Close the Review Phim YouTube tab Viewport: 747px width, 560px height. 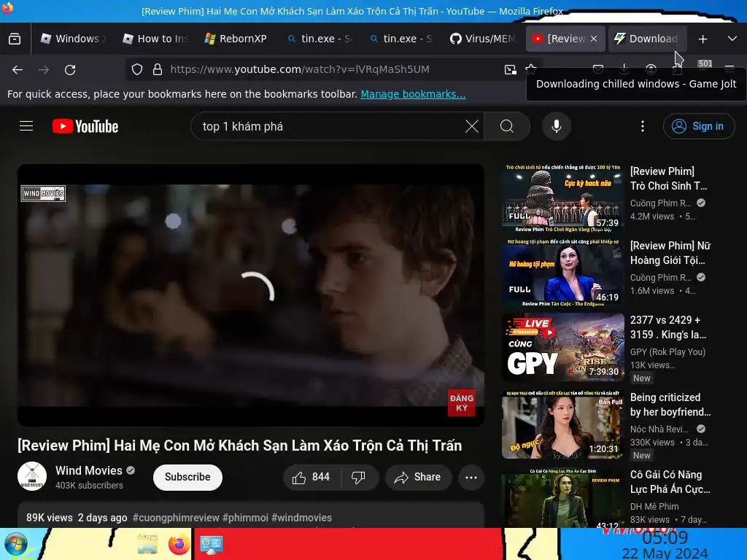594,39
